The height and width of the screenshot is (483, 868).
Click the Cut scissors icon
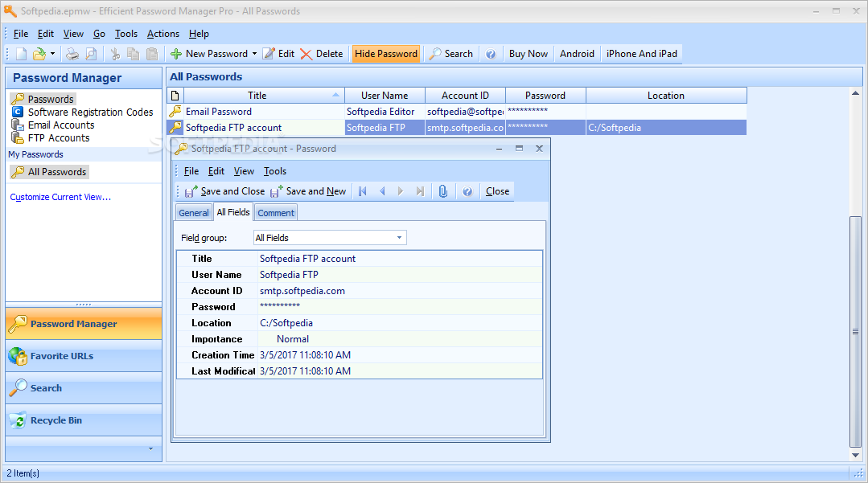[x=115, y=54]
